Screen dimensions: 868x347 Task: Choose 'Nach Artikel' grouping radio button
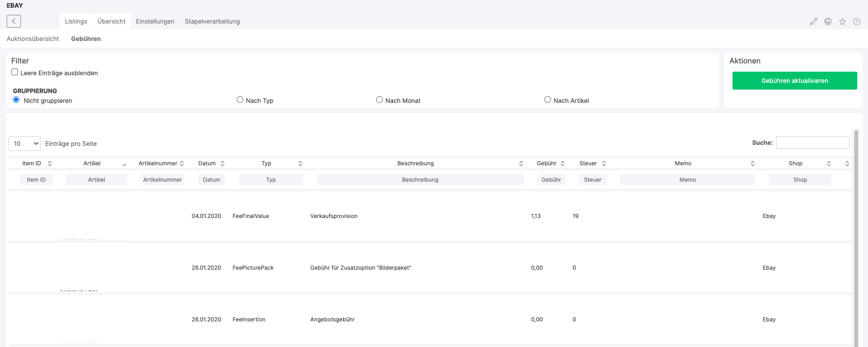[x=547, y=100]
